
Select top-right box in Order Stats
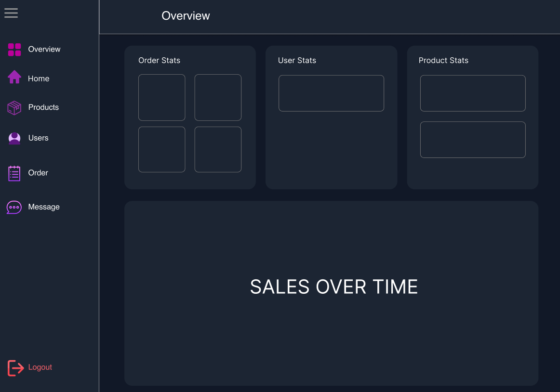pos(218,97)
